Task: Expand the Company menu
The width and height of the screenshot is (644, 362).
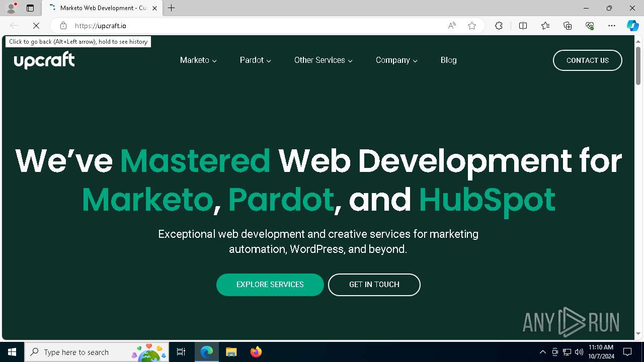Action: pyautogui.click(x=396, y=60)
